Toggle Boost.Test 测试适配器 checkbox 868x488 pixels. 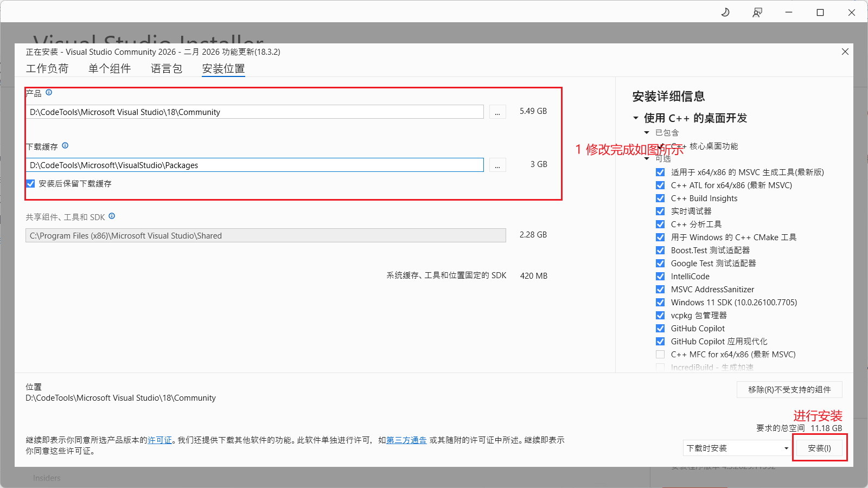point(660,251)
